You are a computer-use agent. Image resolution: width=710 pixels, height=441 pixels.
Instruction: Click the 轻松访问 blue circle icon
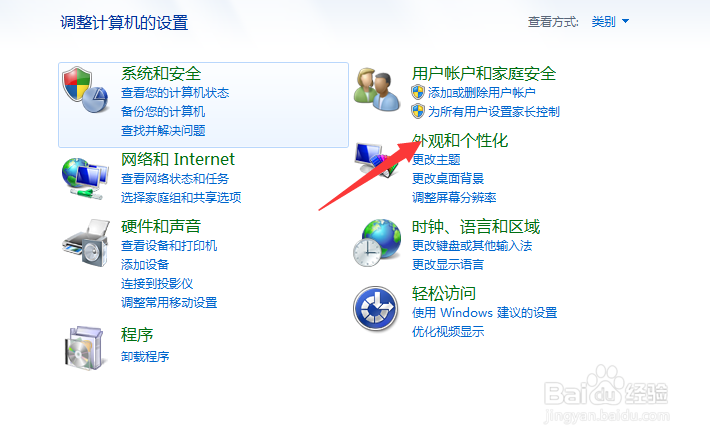click(x=375, y=309)
